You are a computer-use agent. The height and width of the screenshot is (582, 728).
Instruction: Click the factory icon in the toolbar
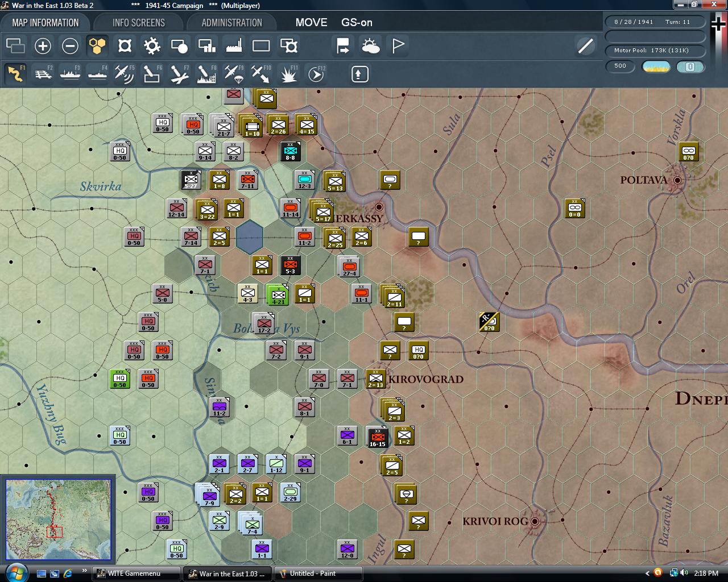234,45
